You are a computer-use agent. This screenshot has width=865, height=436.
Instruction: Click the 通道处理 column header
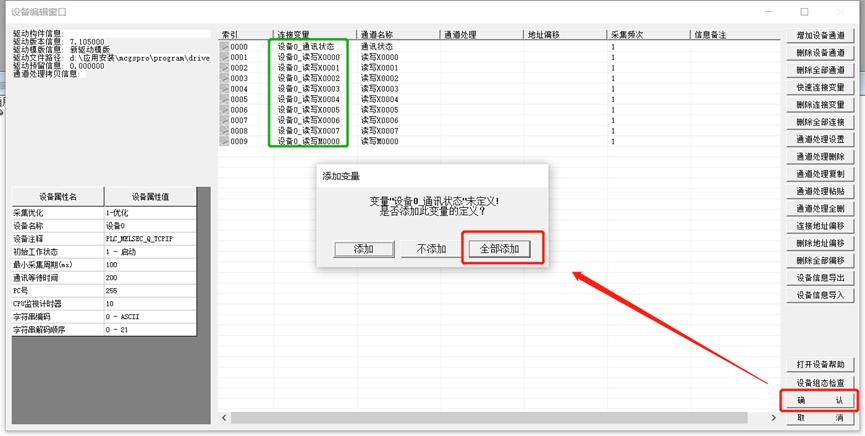tap(481, 35)
